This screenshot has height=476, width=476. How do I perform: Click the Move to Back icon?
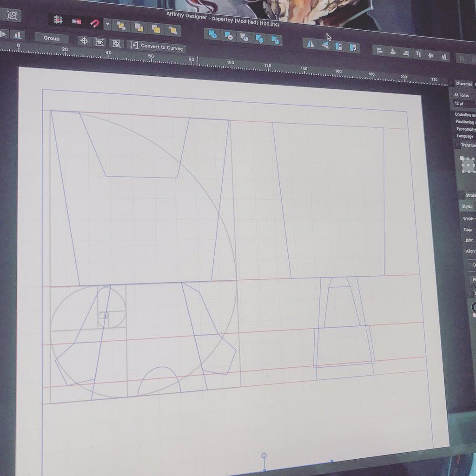pos(121,26)
